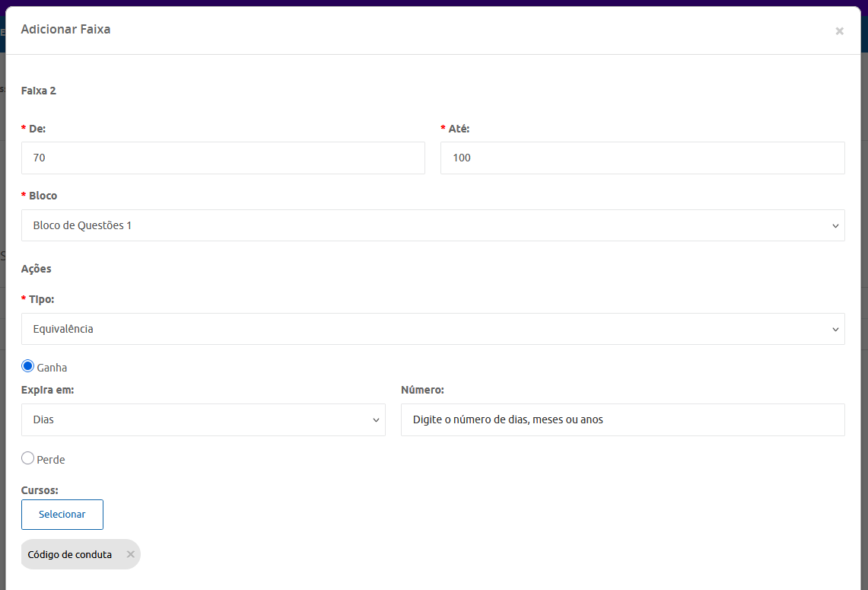
Task: Click the Bloco dropdown chevron arrow
Action: coord(835,226)
